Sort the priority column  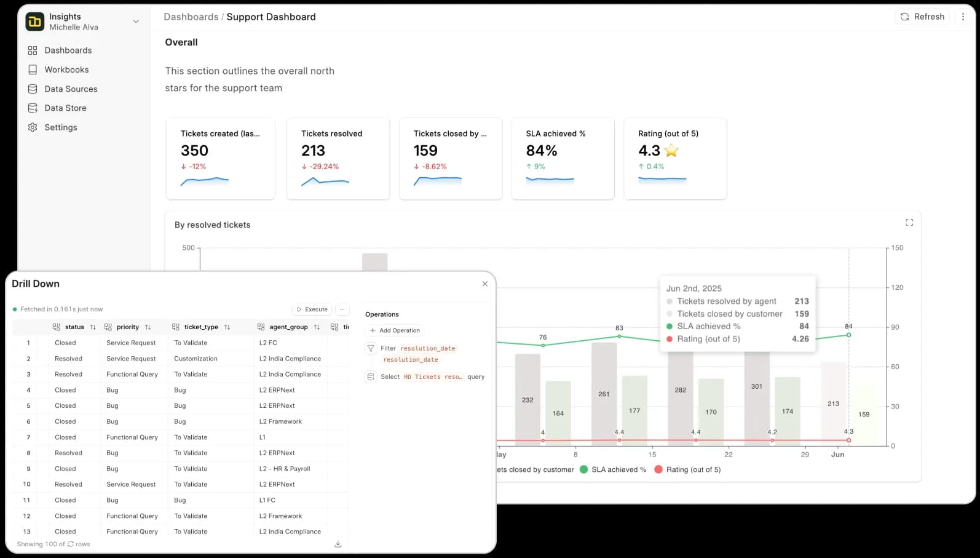(x=148, y=327)
